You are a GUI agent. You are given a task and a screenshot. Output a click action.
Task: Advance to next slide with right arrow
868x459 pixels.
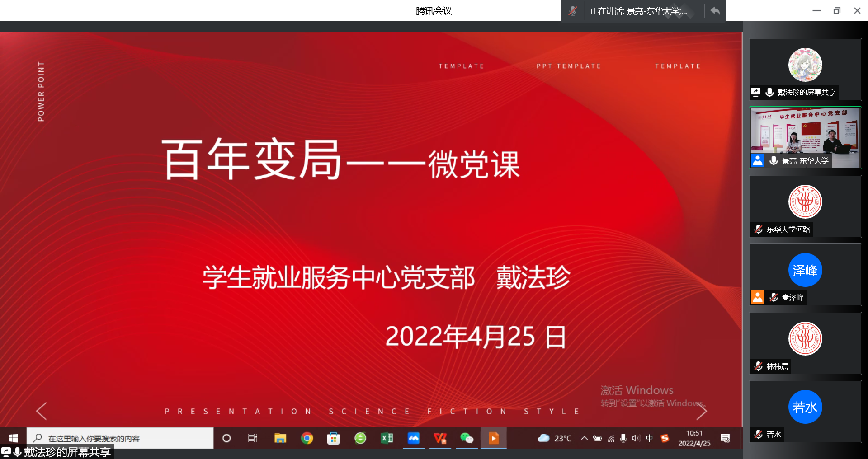[701, 411]
